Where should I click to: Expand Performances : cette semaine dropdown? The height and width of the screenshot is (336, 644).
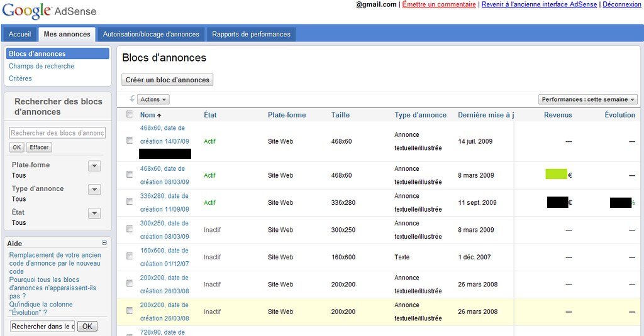tap(588, 99)
